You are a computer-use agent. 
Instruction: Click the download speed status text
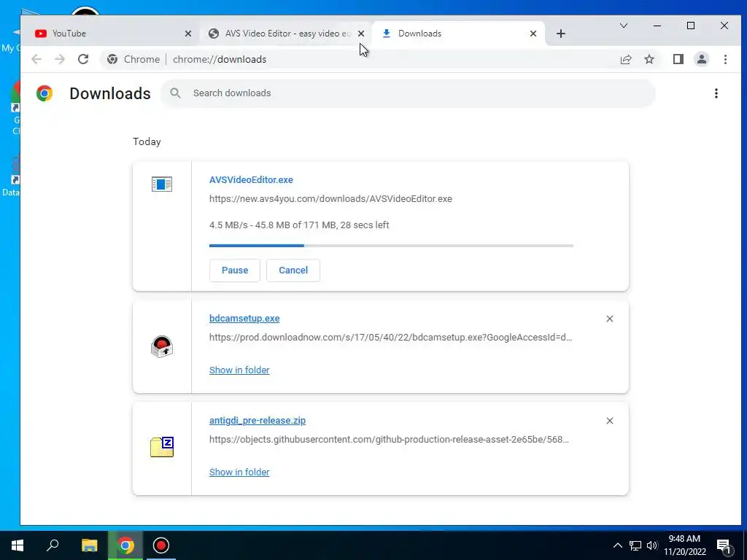(299, 225)
